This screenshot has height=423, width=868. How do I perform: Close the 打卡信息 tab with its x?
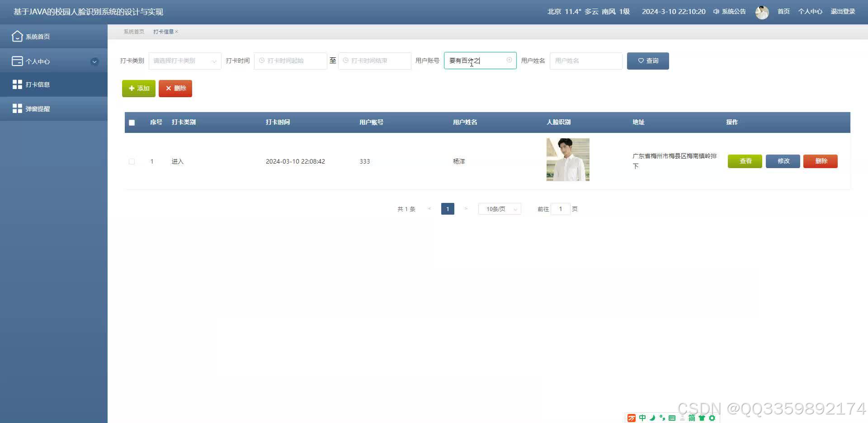click(177, 32)
